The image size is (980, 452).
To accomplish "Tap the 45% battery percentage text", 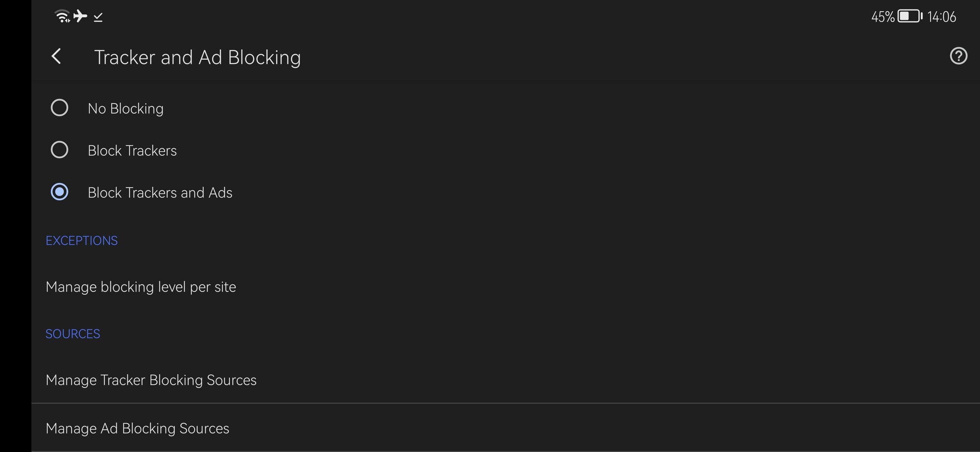I will (882, 17).
